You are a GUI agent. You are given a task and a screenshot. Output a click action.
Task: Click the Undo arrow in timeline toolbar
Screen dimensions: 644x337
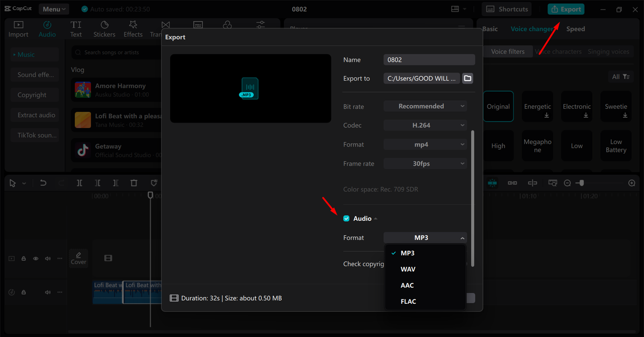point(43,183)
